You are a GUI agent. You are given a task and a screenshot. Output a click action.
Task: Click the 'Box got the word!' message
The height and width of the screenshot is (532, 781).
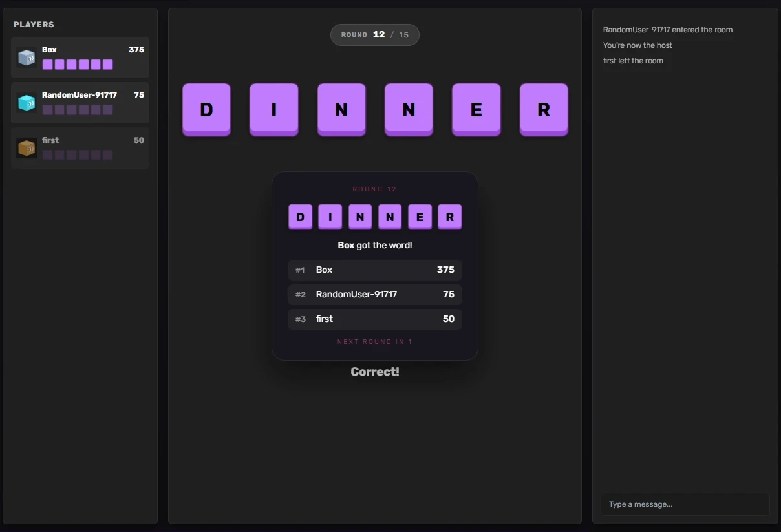(x=375, y=246)
